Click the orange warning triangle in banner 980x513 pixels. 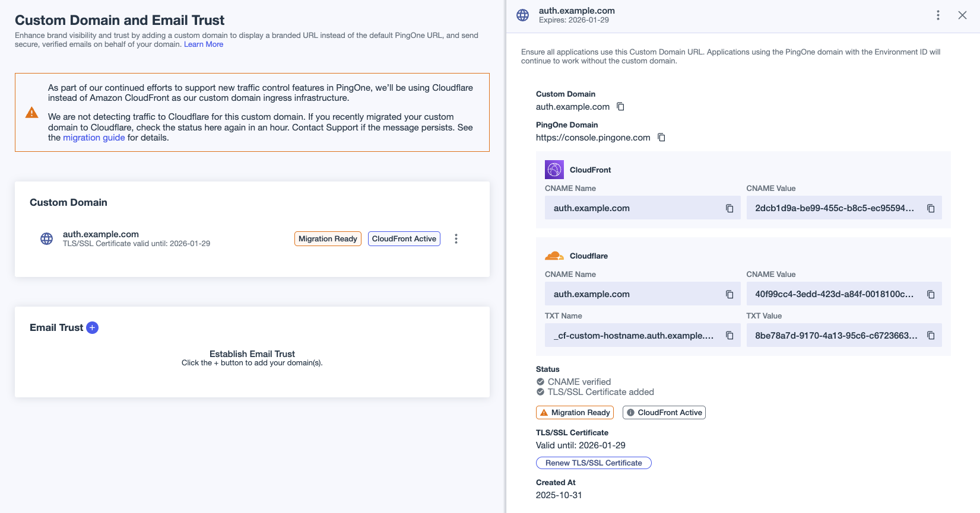pos(32,113)
